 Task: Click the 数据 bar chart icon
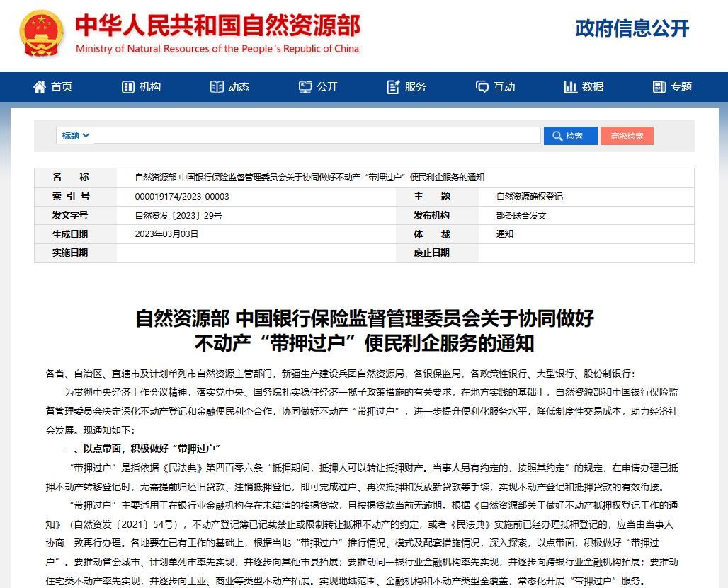point(571,87)
